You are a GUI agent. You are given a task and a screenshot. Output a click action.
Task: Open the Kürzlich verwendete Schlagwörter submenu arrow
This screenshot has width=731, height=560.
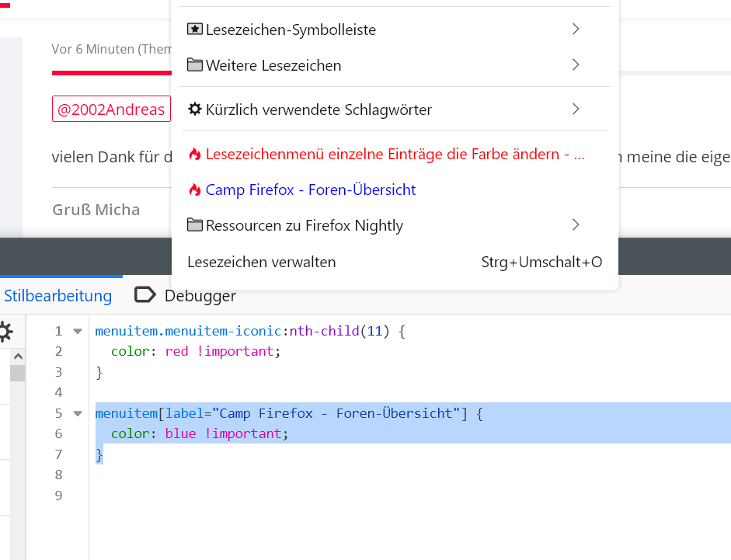tap(576, 110)
